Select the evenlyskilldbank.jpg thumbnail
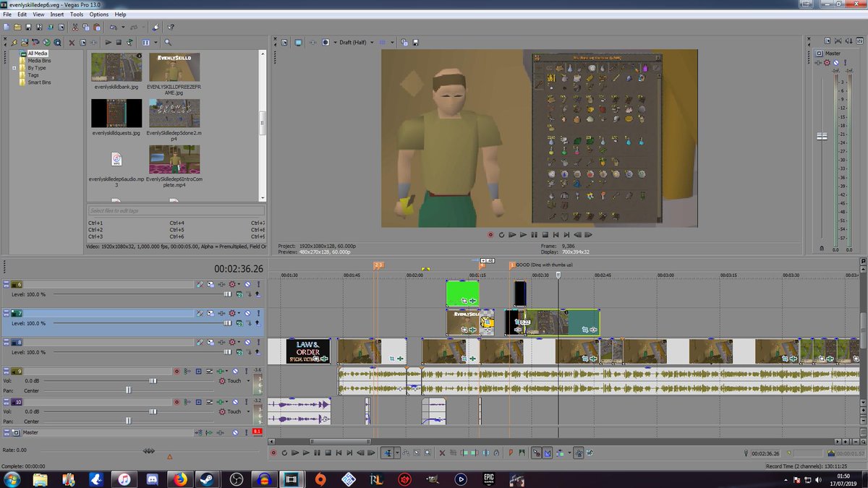 click(x=116, y=67)
